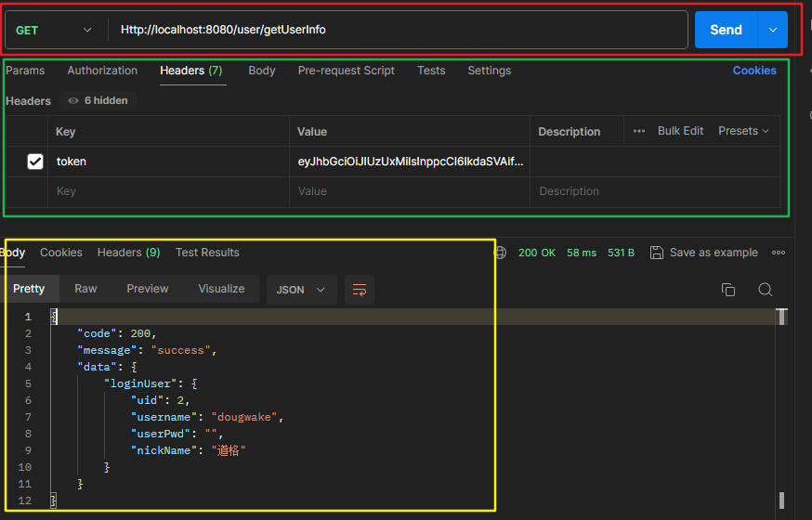Click Save as example
The height and width of the screenshot is (520, 812).
[704, 253]
